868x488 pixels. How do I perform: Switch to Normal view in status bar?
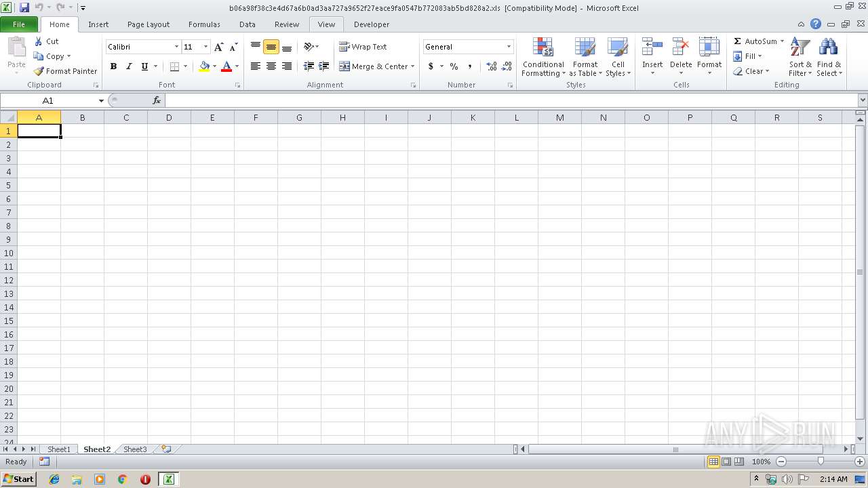713,462
